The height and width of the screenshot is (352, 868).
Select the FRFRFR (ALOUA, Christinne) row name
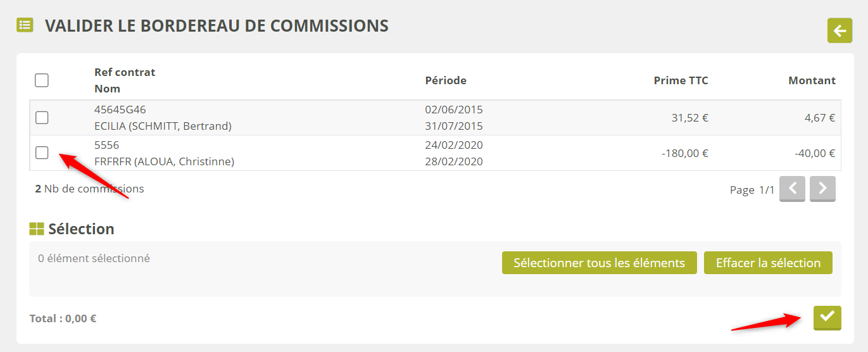[164, 161]
